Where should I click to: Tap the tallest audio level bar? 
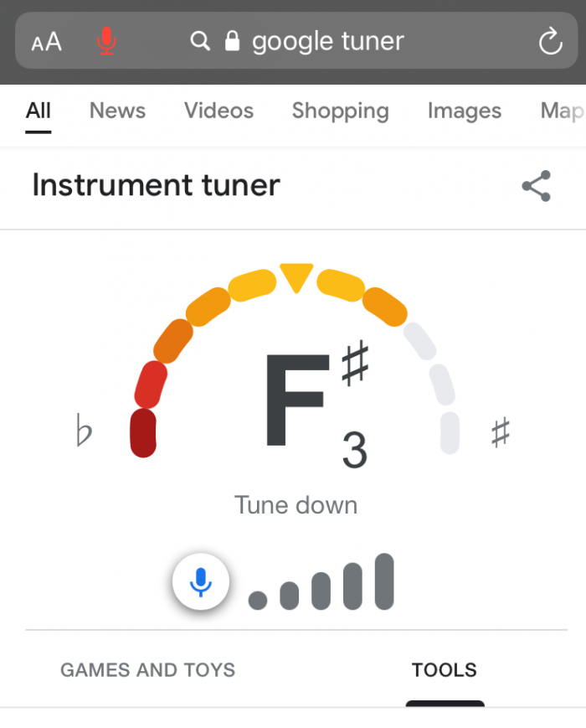384,581
